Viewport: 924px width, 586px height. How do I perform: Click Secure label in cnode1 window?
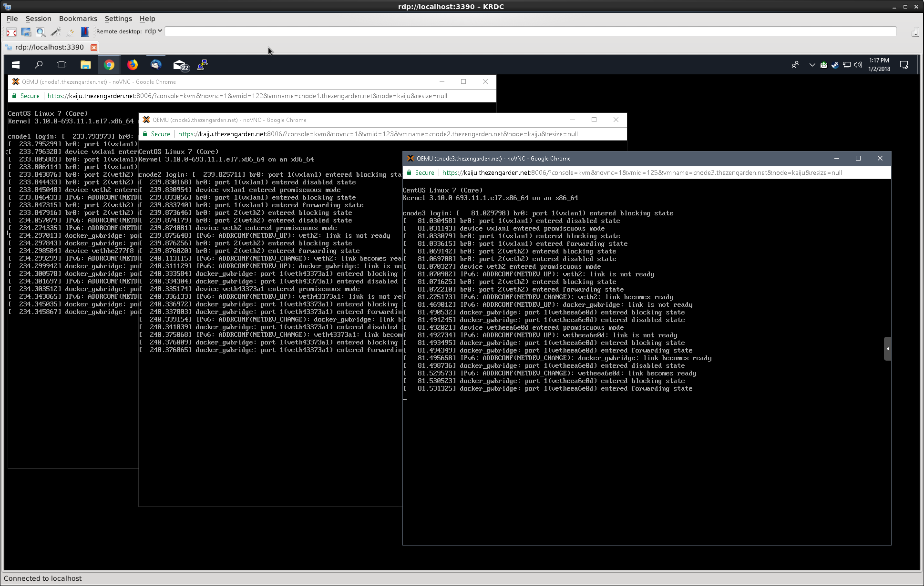[30, 96]
